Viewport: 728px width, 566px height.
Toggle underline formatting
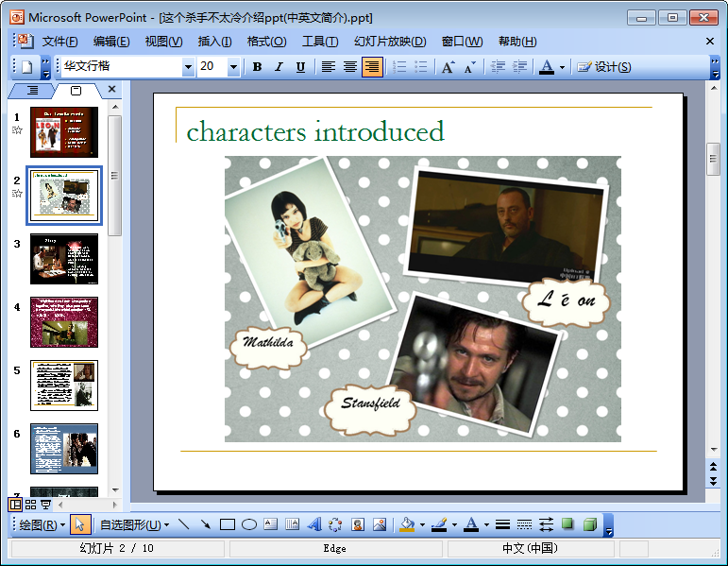pyautogui.click(x=300, y=67)
